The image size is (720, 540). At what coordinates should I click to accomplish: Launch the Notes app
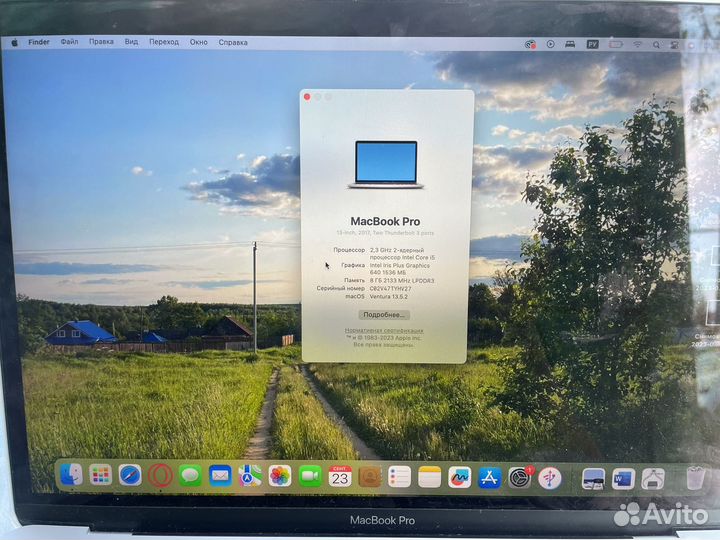point(430,478)
